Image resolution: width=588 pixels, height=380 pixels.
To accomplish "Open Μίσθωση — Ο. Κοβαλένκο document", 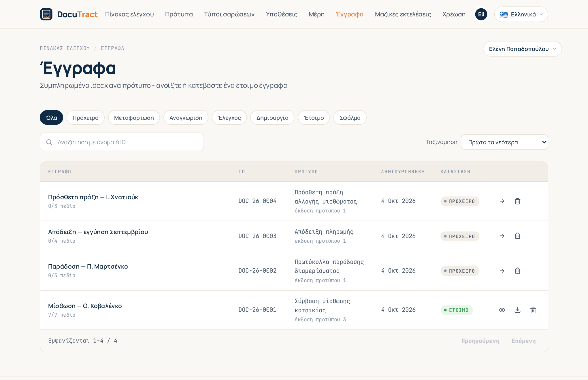I will 85,306.
